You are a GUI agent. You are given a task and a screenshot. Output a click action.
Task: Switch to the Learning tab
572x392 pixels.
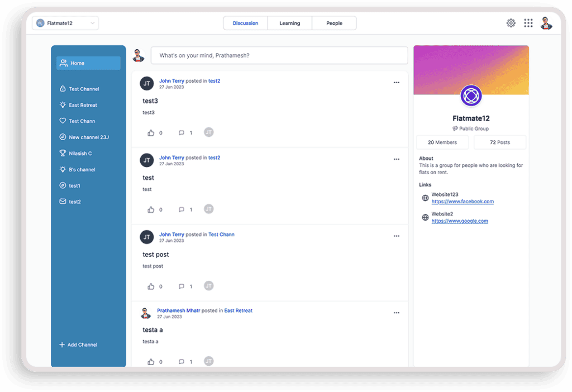289,23
